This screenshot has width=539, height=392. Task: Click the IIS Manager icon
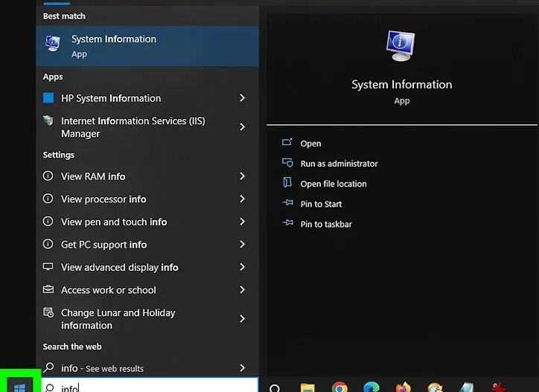pos(48,121)
